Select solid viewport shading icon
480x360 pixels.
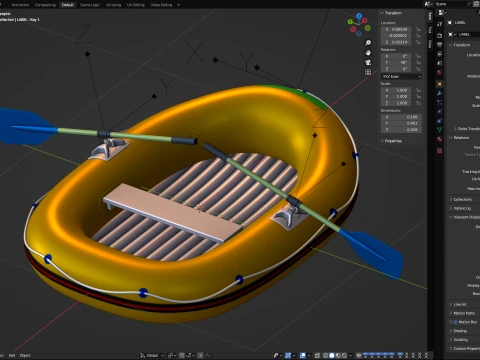tap(332, 355)
